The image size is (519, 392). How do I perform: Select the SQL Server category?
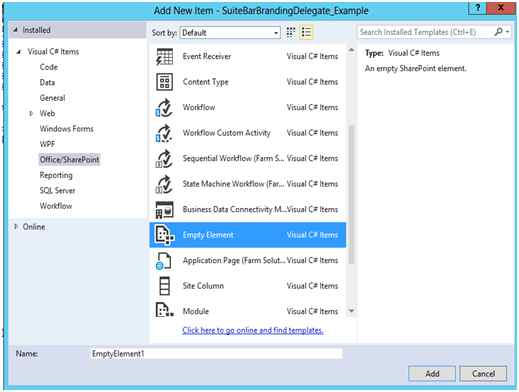pos(57,190)
